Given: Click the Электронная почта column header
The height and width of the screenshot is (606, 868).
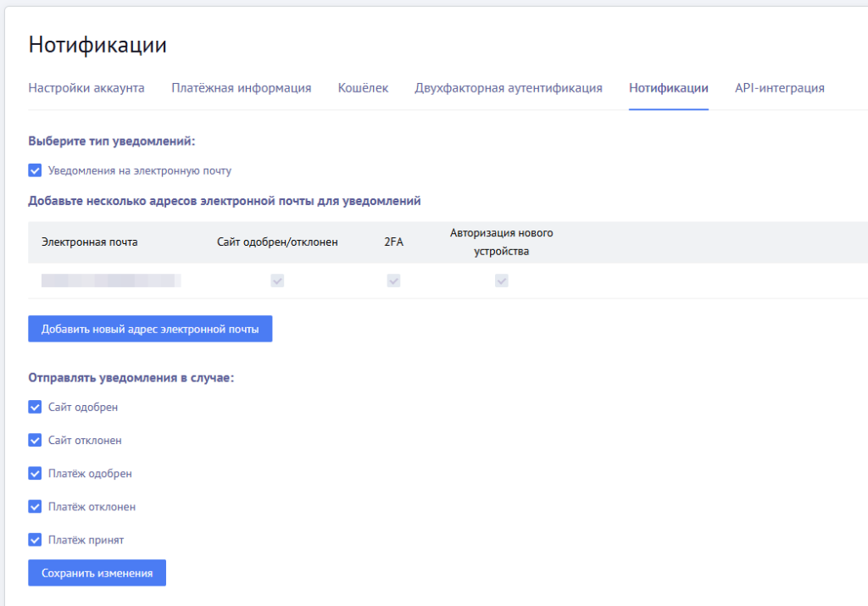Looking at the screenshot, I should (x=92, y=242).
